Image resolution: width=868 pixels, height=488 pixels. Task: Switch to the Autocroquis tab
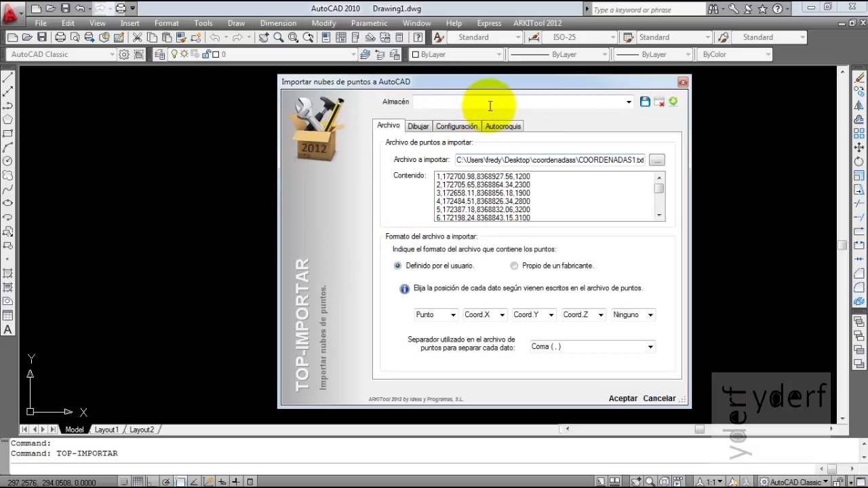[x=503, y=126]
